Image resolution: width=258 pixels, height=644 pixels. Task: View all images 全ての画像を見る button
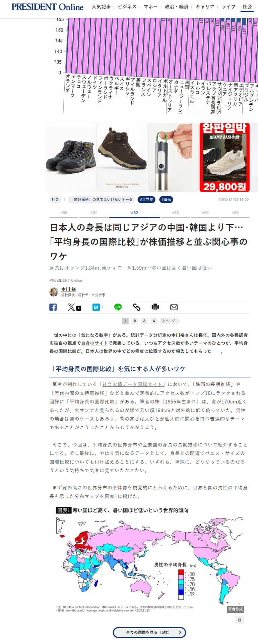pyautogui.click(x=149, y=632)
